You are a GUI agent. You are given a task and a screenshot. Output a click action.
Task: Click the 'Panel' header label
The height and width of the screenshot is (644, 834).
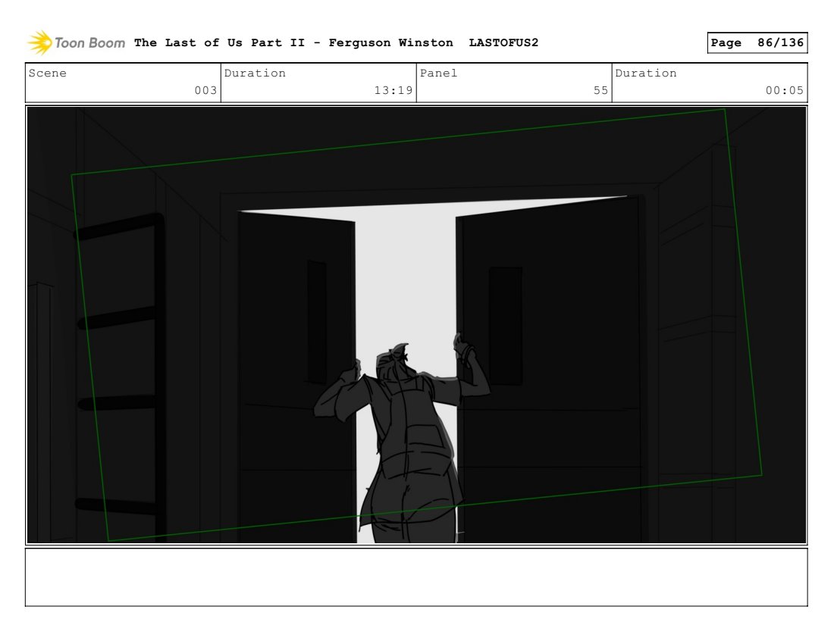click(x=438, y=73)
